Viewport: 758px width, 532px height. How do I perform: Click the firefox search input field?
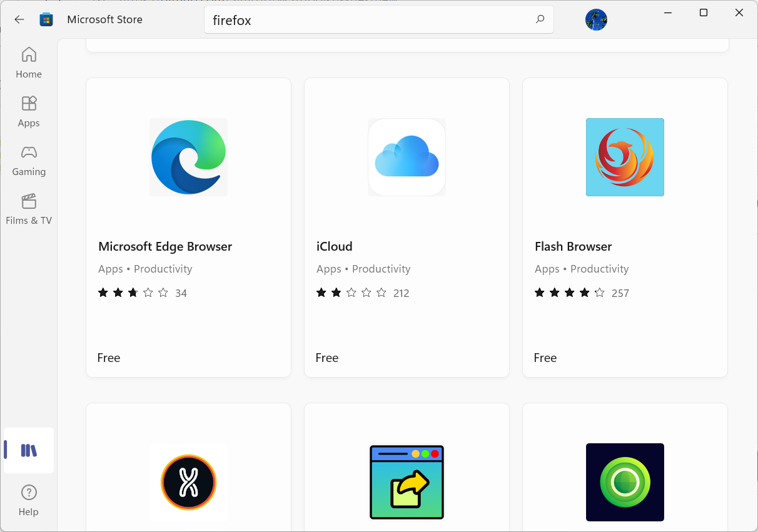click(379, 20)
